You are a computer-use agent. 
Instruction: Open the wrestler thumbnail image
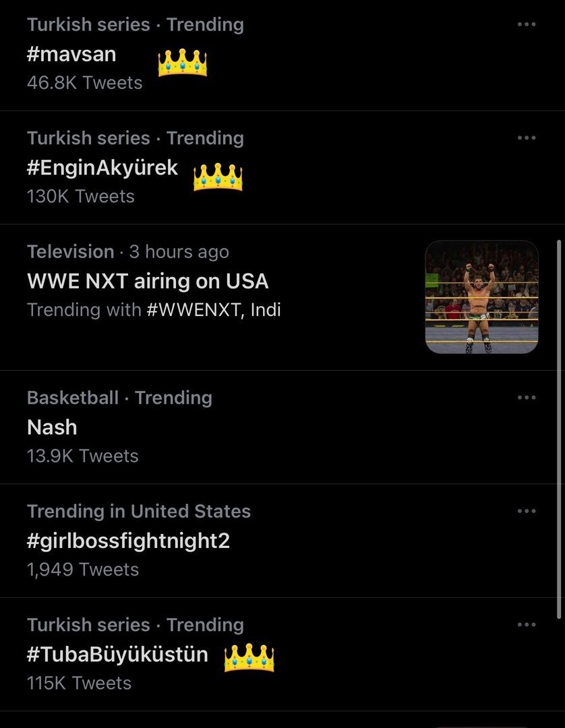(481, 297)
